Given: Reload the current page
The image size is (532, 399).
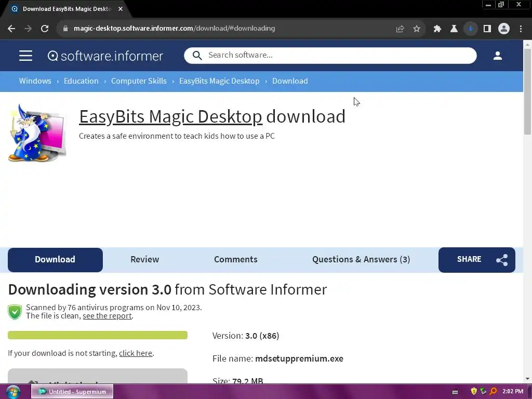Looking at the screenshot, I should (45, 29).
